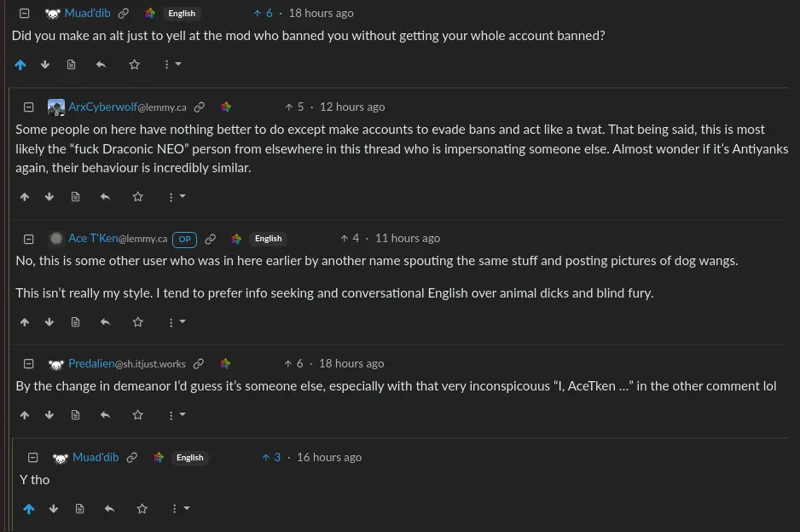Screen dimensions: 800x532
Task: Save ArxCyberwolf's comment using the star
Action: [x=138, y=197]
